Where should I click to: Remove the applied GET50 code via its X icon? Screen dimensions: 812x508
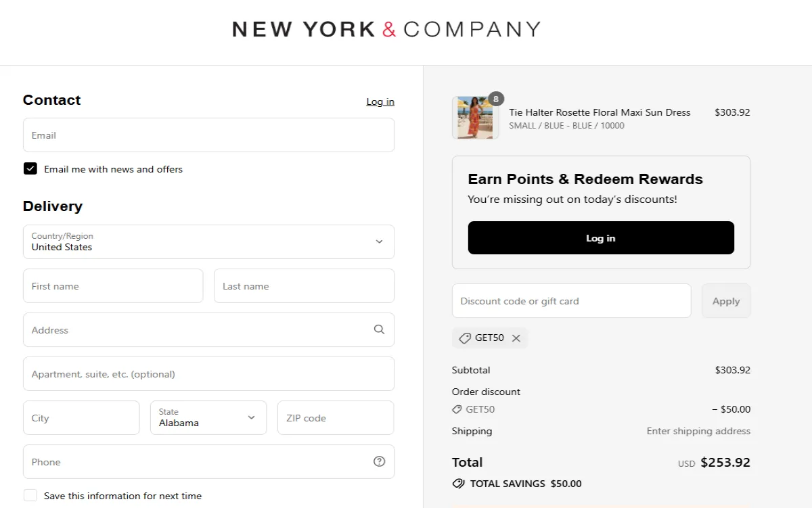click(516, 338)
